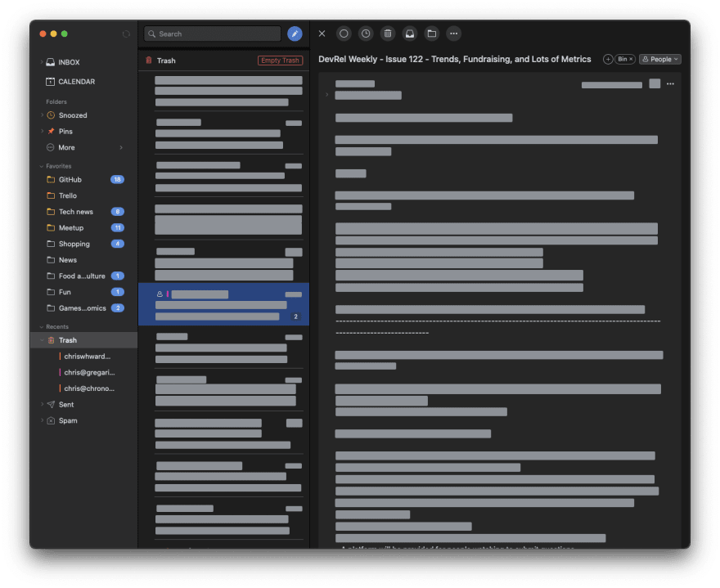Expand the More folders chevron
Image resolution: width=720 pixels, height=588 pixels.
coord(121,147)
